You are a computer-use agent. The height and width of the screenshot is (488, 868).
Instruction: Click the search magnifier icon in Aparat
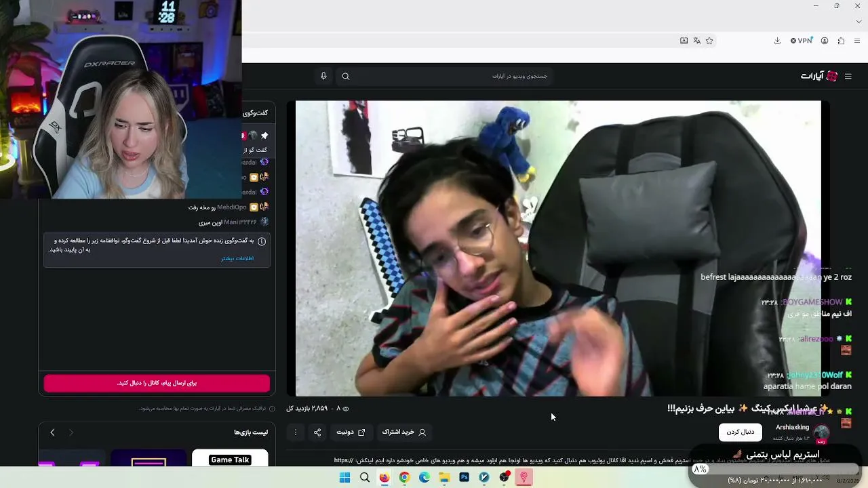[346, 77]
